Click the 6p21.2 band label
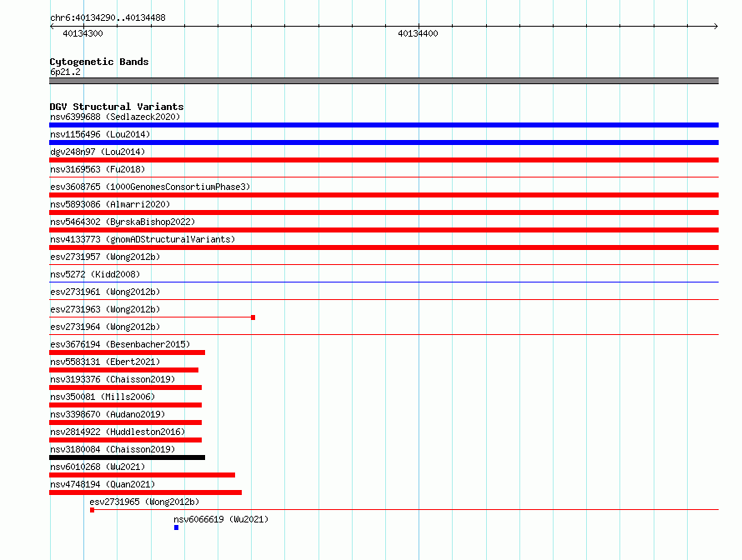 click(65, 72)
